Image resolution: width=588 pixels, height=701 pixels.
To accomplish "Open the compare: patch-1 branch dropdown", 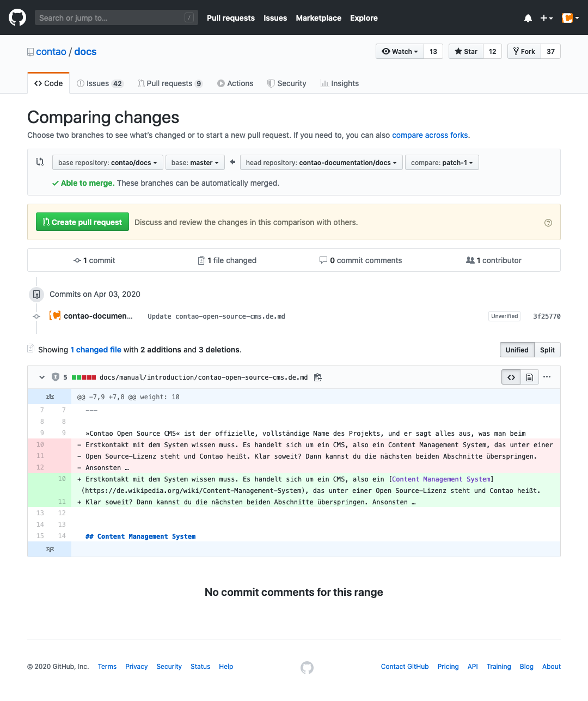I will tap(442, 162).
